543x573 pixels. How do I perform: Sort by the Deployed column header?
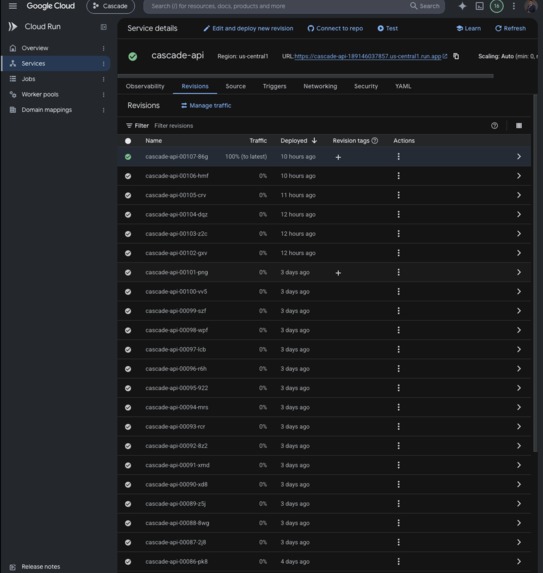(299, 141)
